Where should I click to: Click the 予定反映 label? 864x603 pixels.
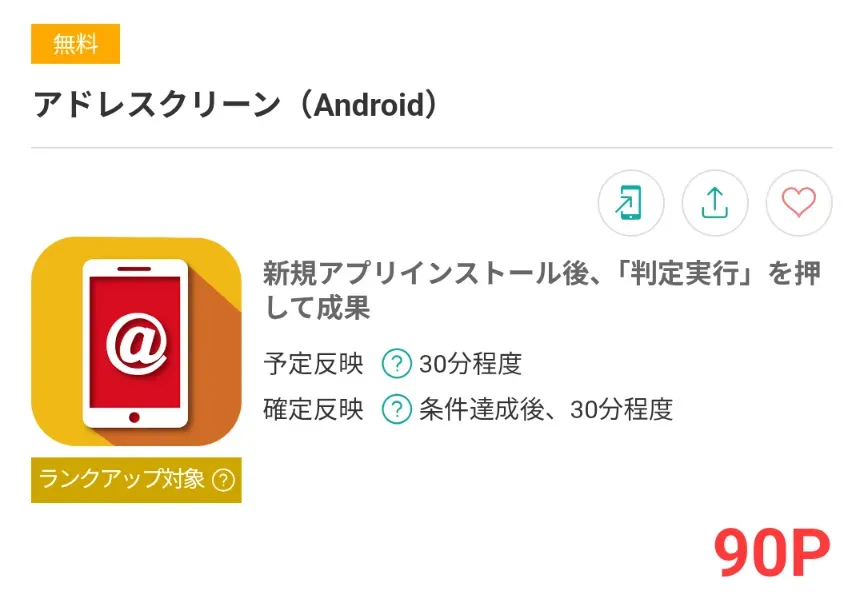coord(314,364)
